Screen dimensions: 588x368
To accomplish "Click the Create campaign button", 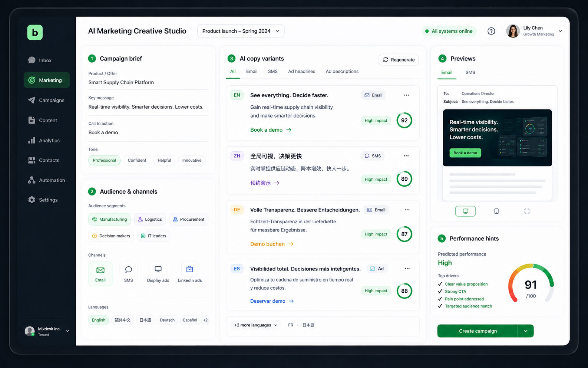I will 478,331.
